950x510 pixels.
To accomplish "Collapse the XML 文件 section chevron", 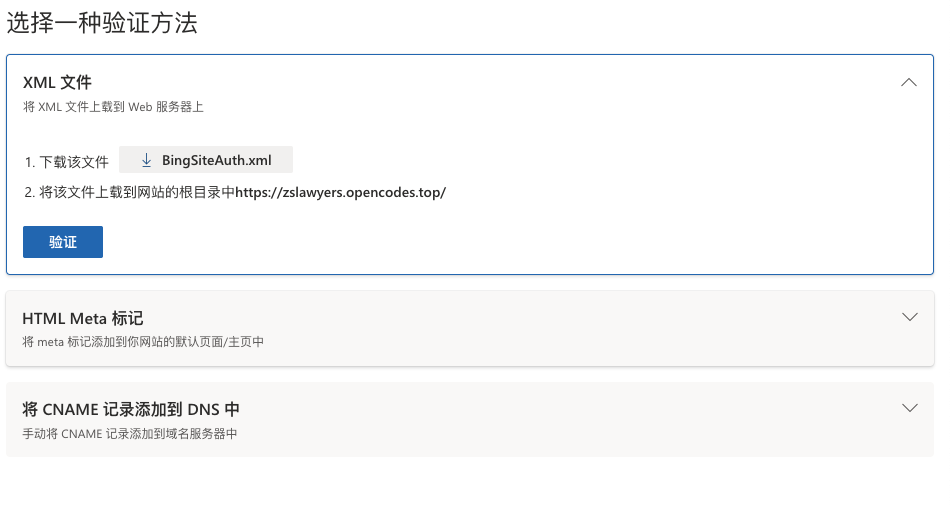I will pos(909,82).
